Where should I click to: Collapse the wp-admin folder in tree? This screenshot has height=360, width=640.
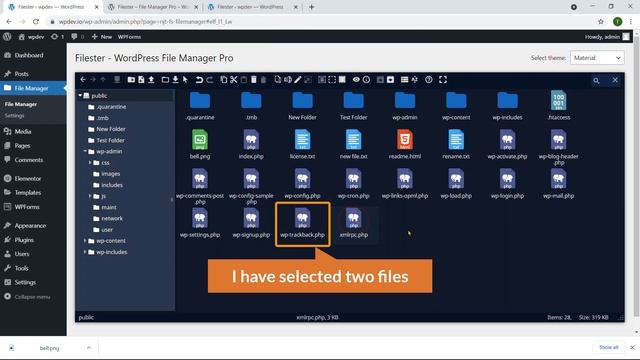click(x=85, y=151)
